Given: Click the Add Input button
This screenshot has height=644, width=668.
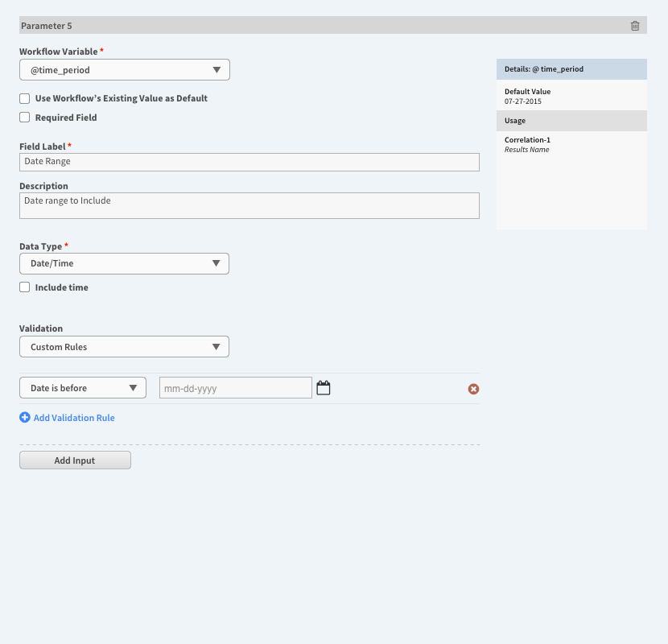Looking at the screenshot, I should 75,460.
